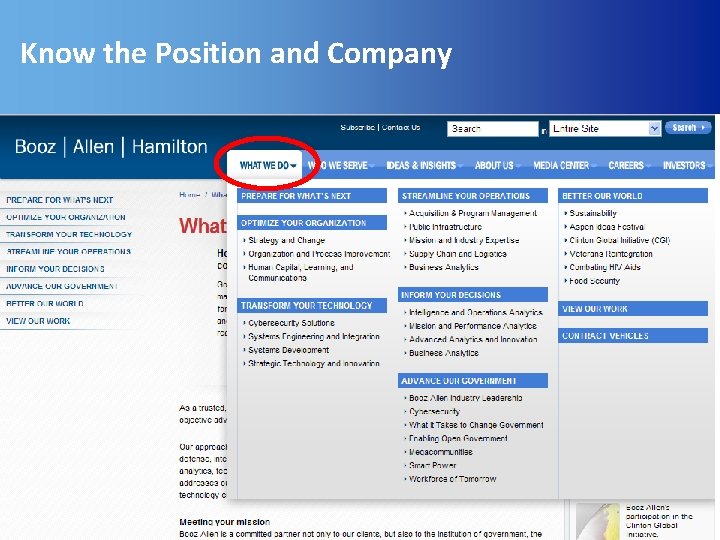Click the Clinton Global Initiative thumbnail image
720x540 pixels.
coord(597,521)
